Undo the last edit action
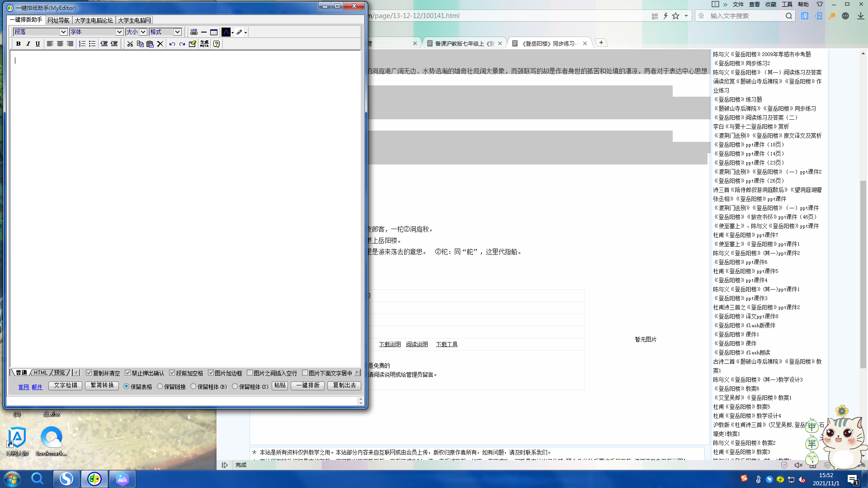Viewport: 868px width, 488px height. pos(172,44)
